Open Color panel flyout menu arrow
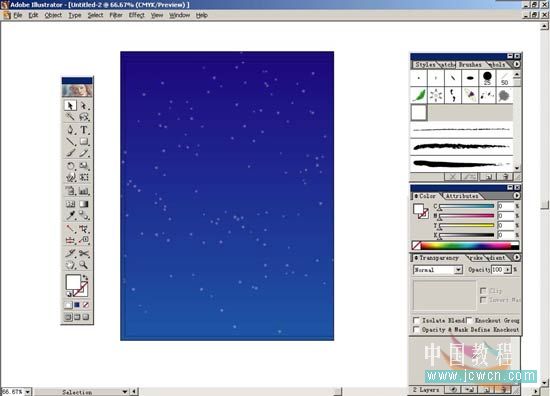This screenshot has width=550, height=396. coord(517,196)
